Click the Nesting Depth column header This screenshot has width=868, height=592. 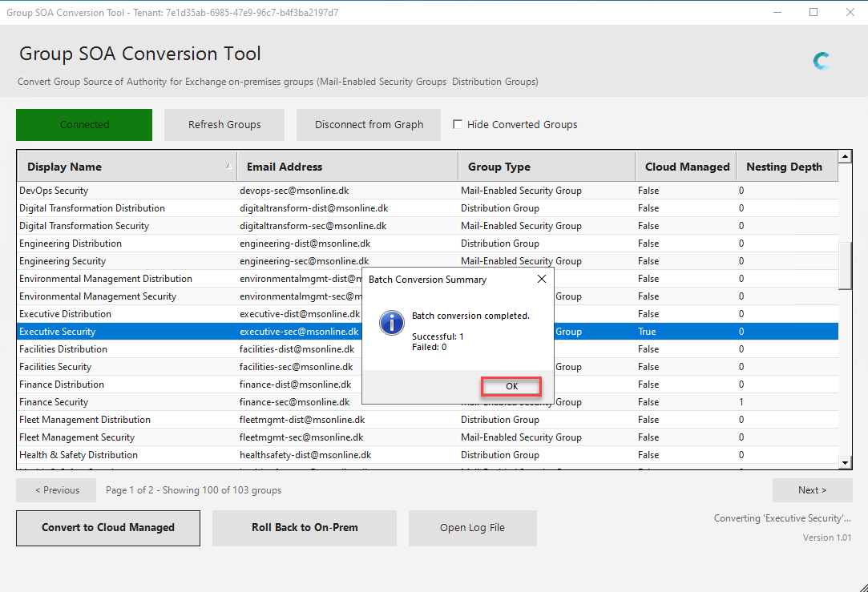[785, 167]
